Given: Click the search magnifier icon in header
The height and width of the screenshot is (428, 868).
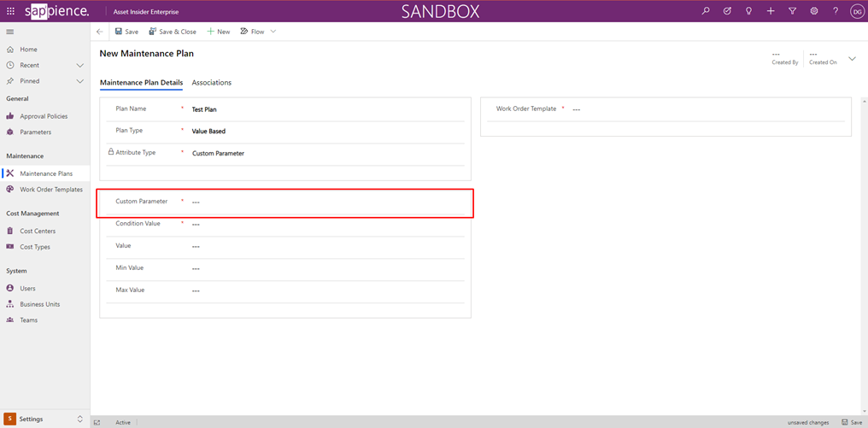Looking at the screenshot, I should tap(705, 11).
